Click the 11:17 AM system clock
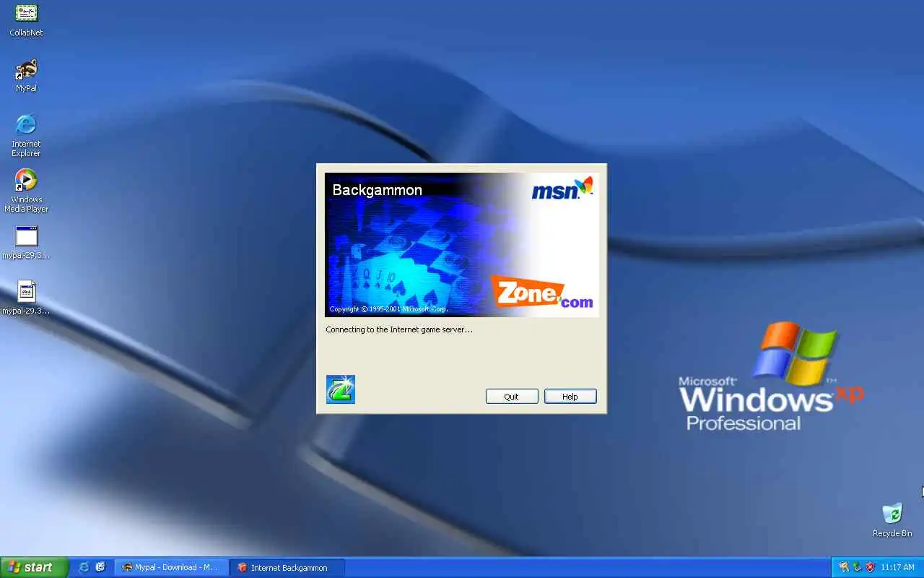924x578 pixels. [897, 567]
